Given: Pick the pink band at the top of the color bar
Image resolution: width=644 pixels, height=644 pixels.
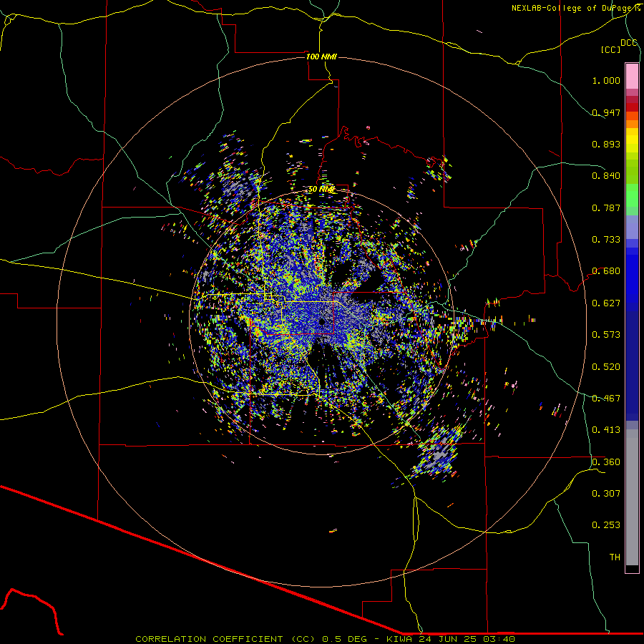Looking at the screenshot, I should click(x=632, y=77).
